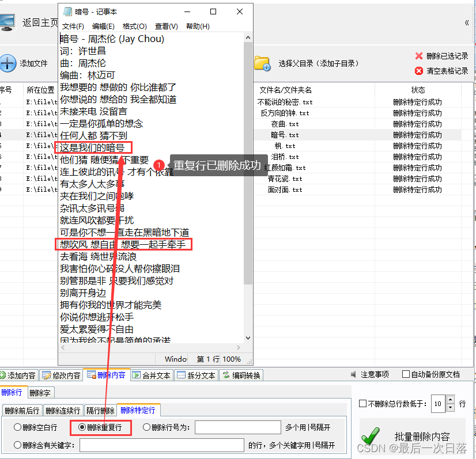The image size is (476, 459).
Task: Select the 不能说的秘密.txt row
Action: pyautogui.click(x=285, y=103)
